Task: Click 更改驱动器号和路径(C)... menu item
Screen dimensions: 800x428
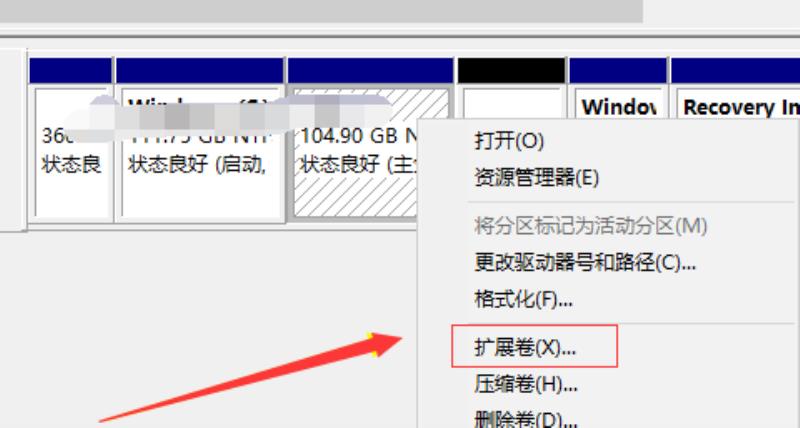Action: pyautogui.click(x=585, y=263)
